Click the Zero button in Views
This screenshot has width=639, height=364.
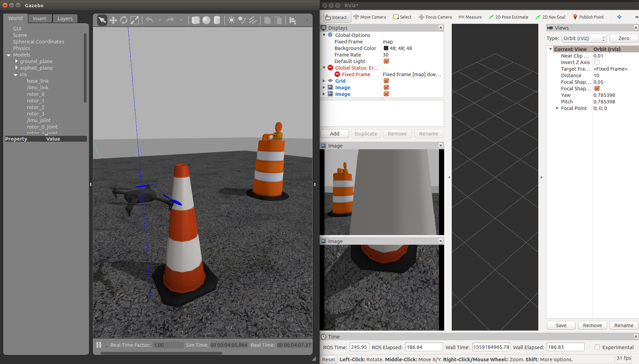623,38
